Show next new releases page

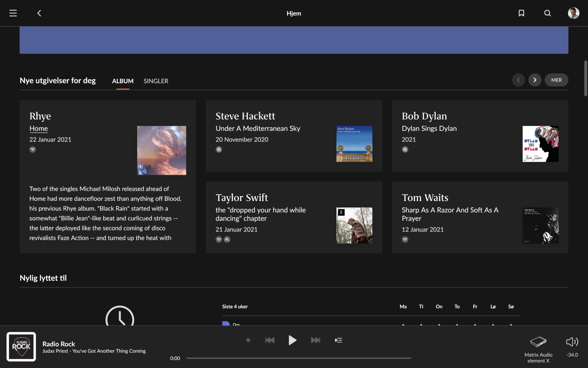click(535, 80)
